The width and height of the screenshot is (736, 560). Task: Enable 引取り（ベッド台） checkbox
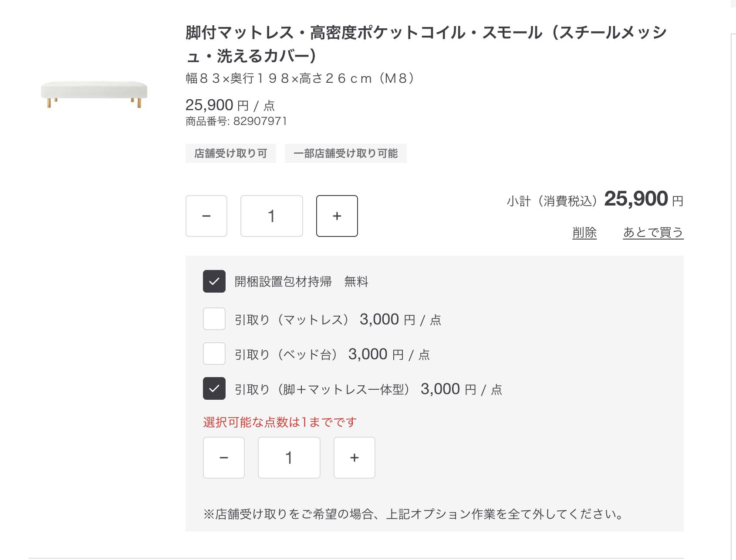[x=214, y=354]
